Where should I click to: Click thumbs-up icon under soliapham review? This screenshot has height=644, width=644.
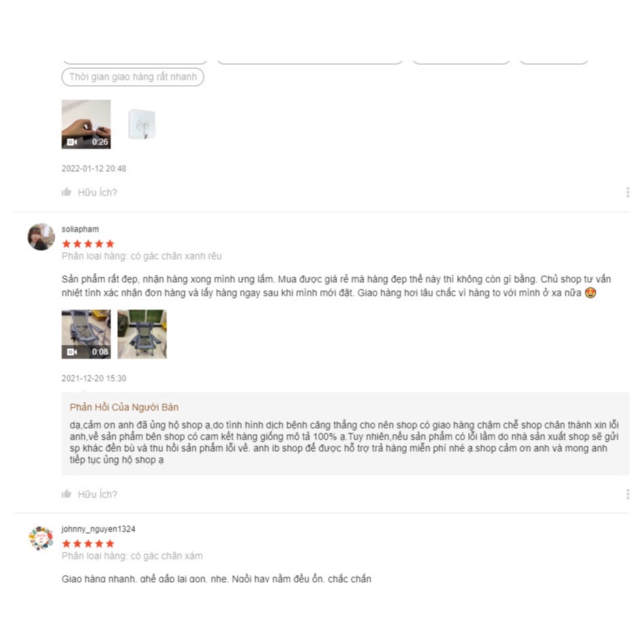(x=67, y=493)
